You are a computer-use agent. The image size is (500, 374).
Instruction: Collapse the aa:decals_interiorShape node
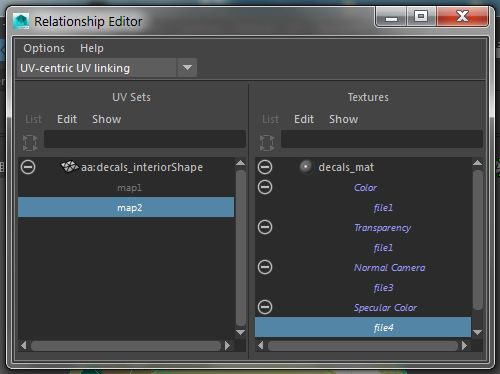pyautogui.click(x=28, y=167)
